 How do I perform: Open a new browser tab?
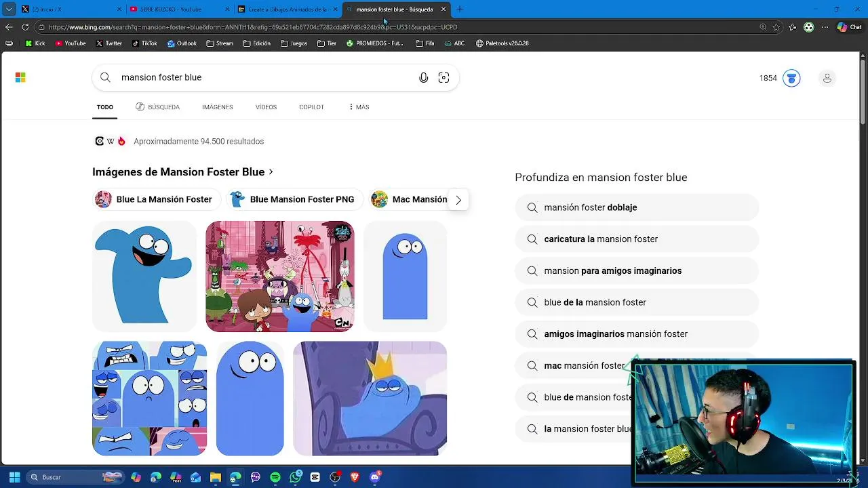coord(460,9)
